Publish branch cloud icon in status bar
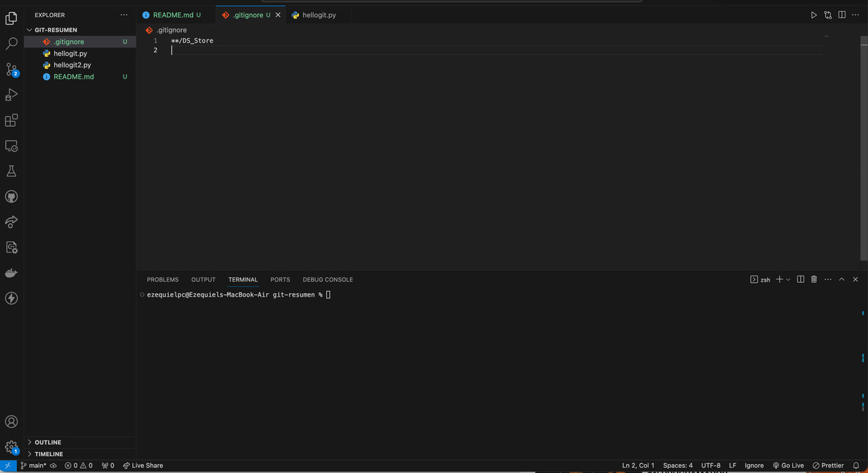 [x=54, y=466]
